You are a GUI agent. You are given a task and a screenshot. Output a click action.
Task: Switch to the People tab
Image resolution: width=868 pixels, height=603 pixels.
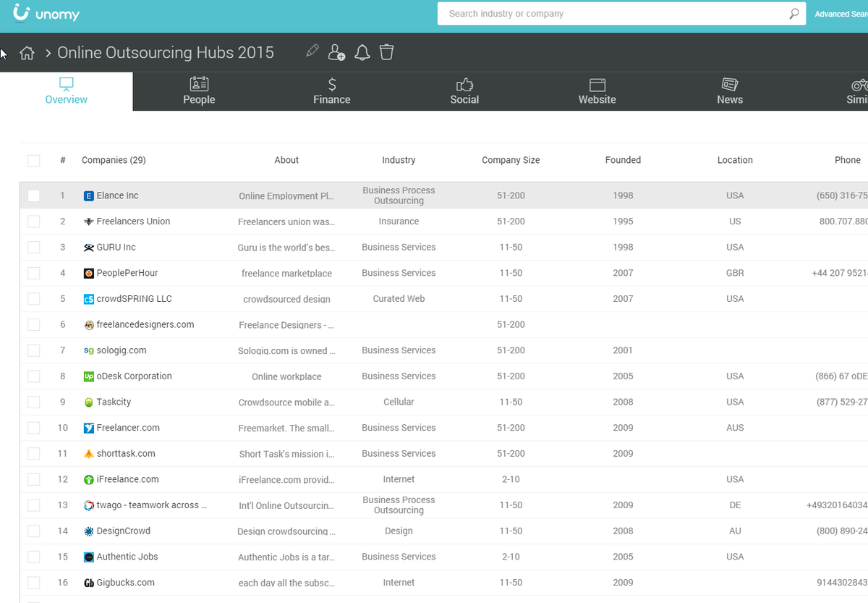point(199,92)
